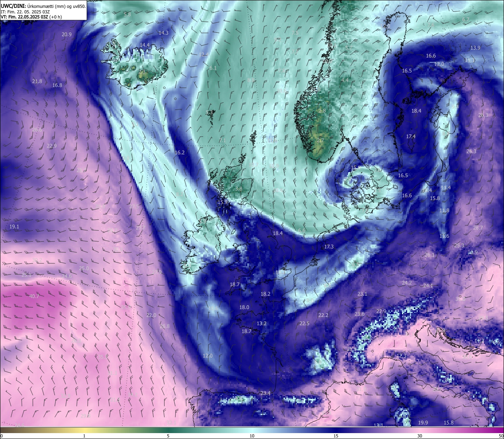Viewport: 504px width, 439px height.
Task: Select the 11.6 value label
Action: point(444,236)
